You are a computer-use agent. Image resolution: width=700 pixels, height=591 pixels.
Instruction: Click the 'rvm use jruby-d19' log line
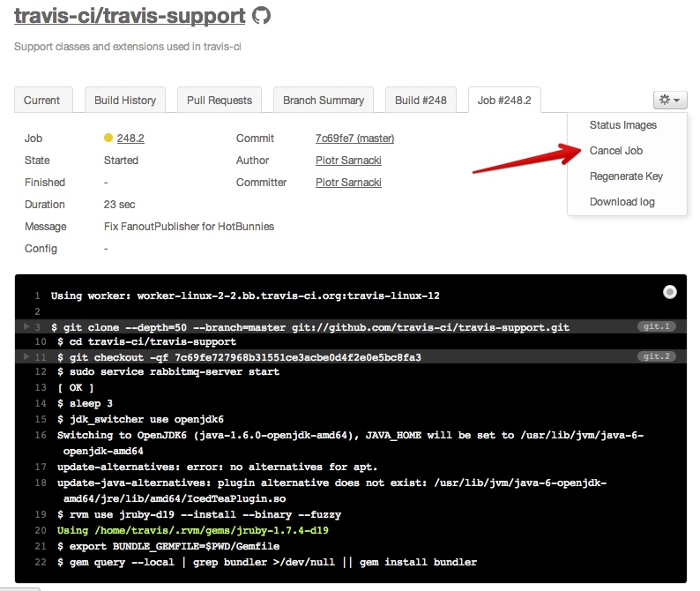198,514
